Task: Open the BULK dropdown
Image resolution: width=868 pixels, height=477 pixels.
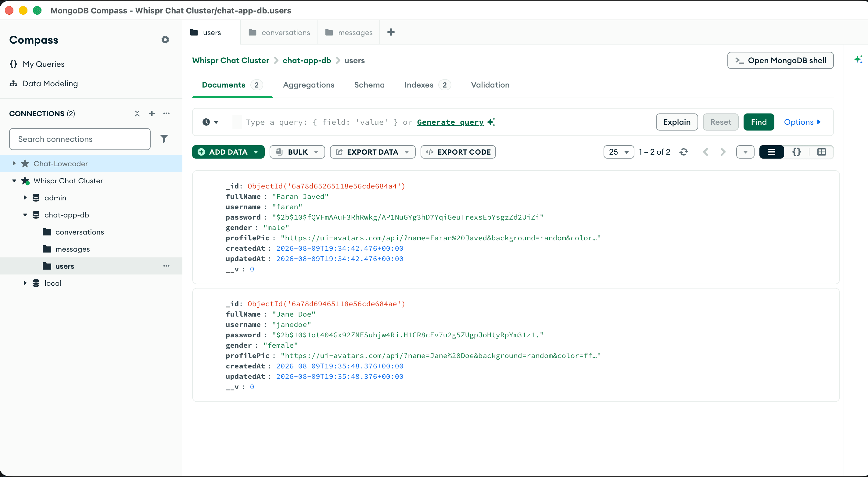Action: click(297, 152)
